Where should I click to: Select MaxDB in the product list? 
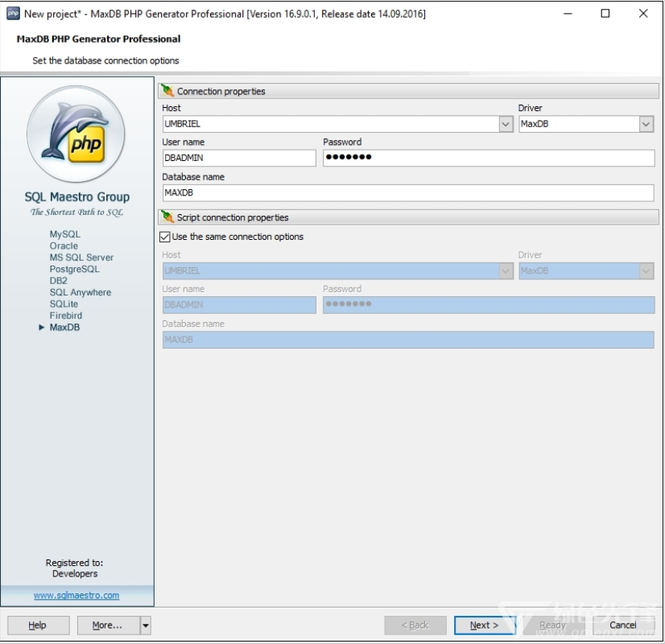tap(64, 328)
